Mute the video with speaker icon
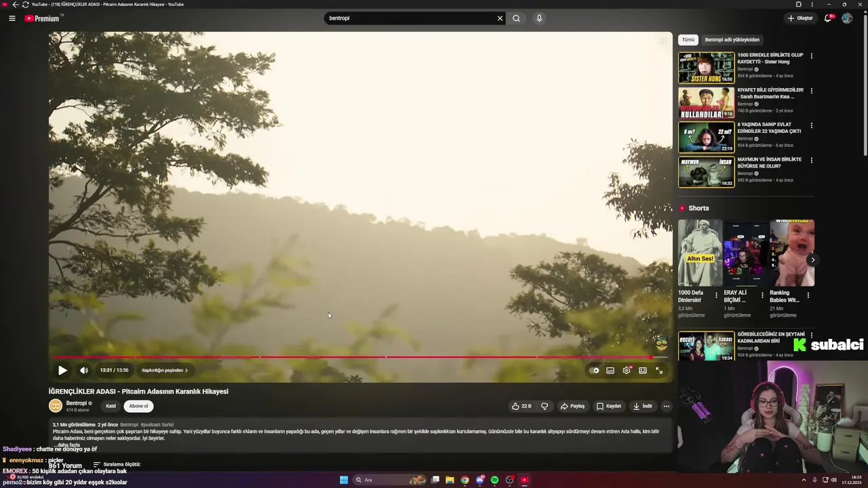The height and width of the screenshot is (488, 868). [x=84, y=370]
